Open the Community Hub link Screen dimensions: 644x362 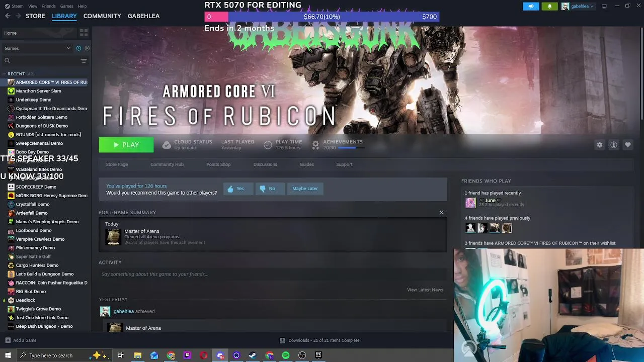167,164
